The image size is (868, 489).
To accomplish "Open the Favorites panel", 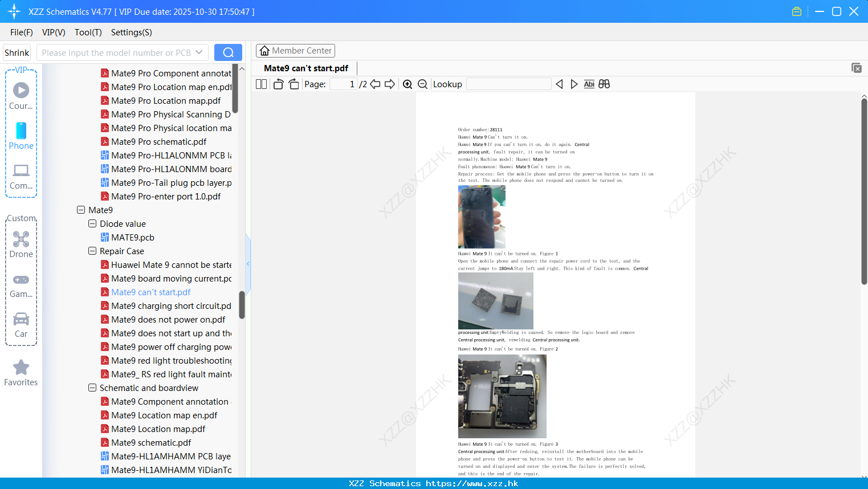I will coord(21,373).
